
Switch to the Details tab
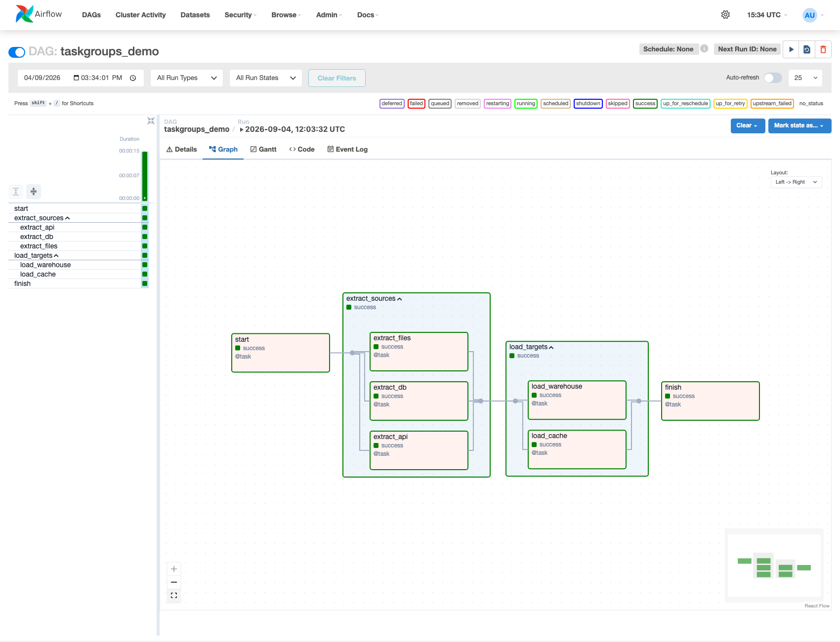pos(181,149)
